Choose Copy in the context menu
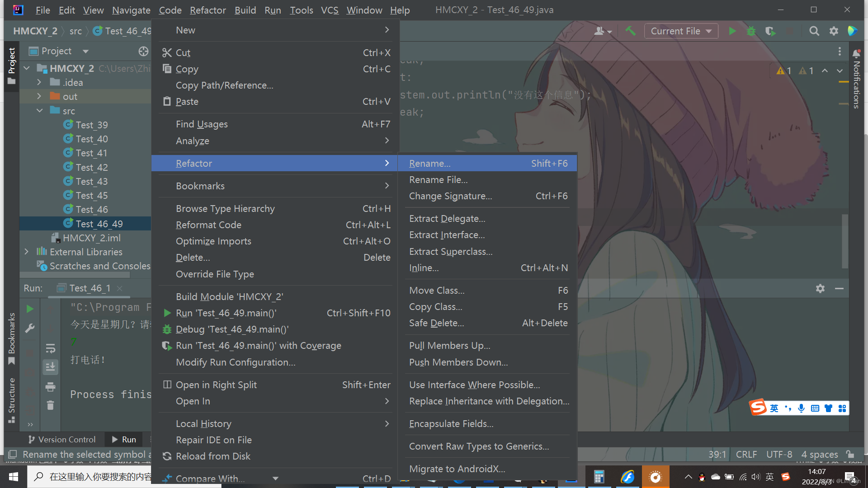Screen dimensions: 868x488 [x=276, y=69]
